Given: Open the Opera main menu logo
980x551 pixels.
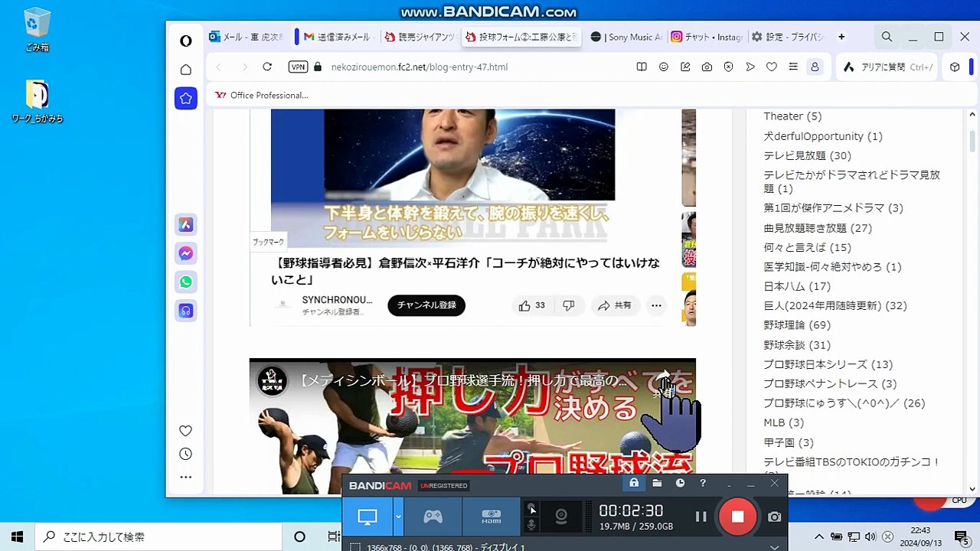Looking at the screenshot, I should (186, 41).
